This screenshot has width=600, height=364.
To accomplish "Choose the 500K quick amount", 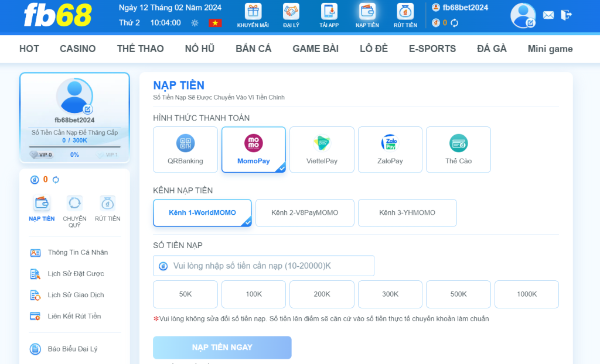I will pos(458,294).
